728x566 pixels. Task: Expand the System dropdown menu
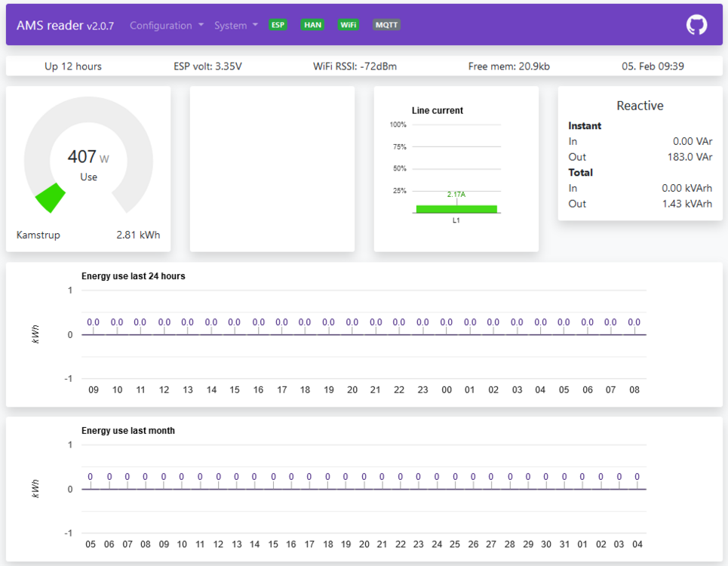235,26
